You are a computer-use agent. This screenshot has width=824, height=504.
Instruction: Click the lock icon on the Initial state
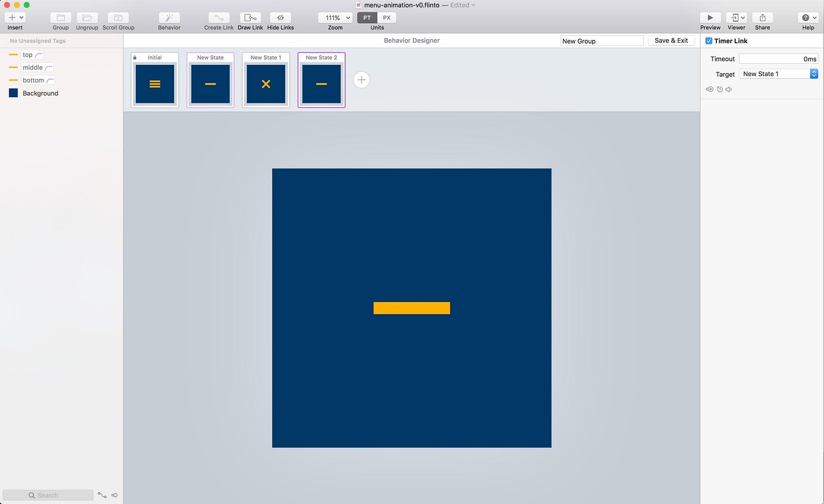(x=135, y=58)
